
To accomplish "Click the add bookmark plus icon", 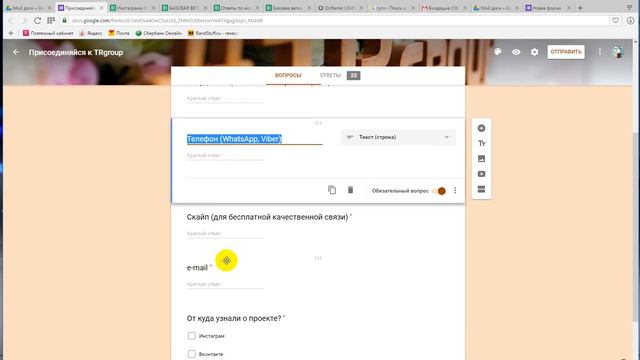I will (11, 33).
